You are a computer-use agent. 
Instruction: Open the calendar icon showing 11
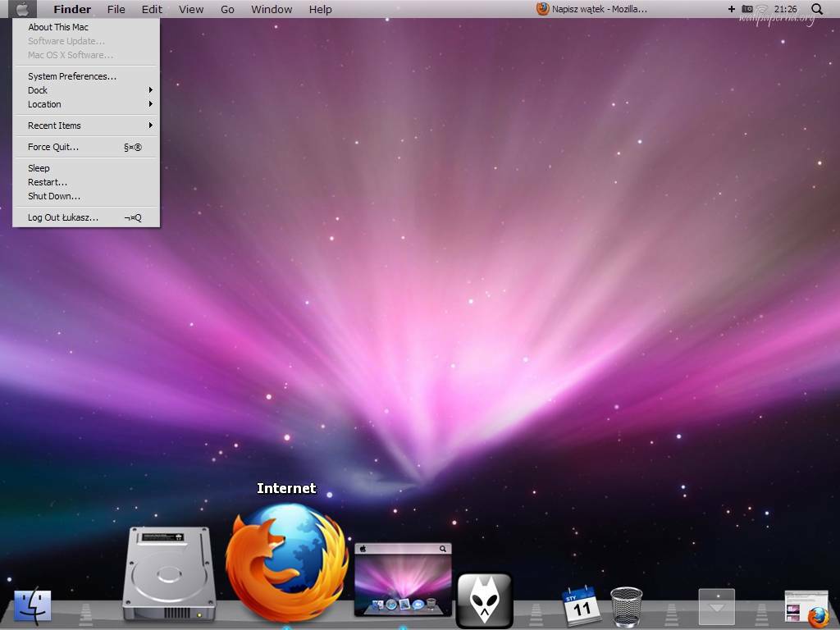(x=581, y=605)
